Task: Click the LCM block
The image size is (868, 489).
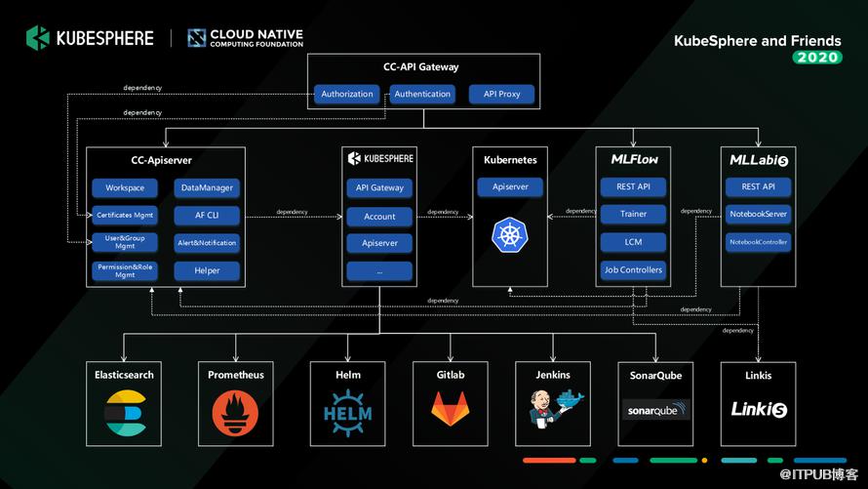Action: coord(633,242)
